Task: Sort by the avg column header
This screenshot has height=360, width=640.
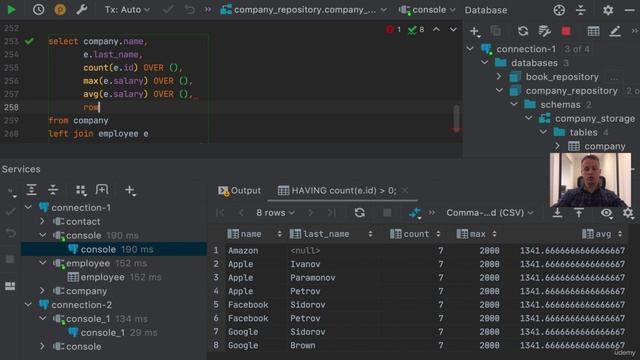Action: click(602, 234)
